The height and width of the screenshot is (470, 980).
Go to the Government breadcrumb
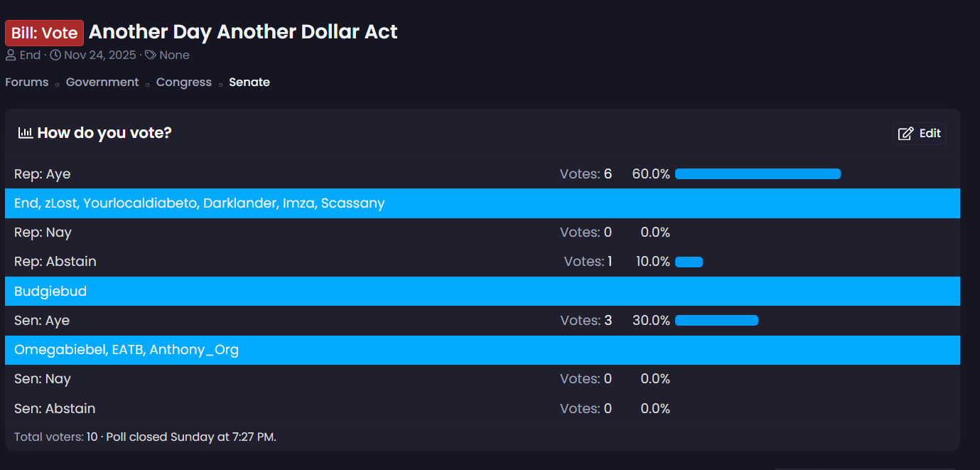coord(102,82)
